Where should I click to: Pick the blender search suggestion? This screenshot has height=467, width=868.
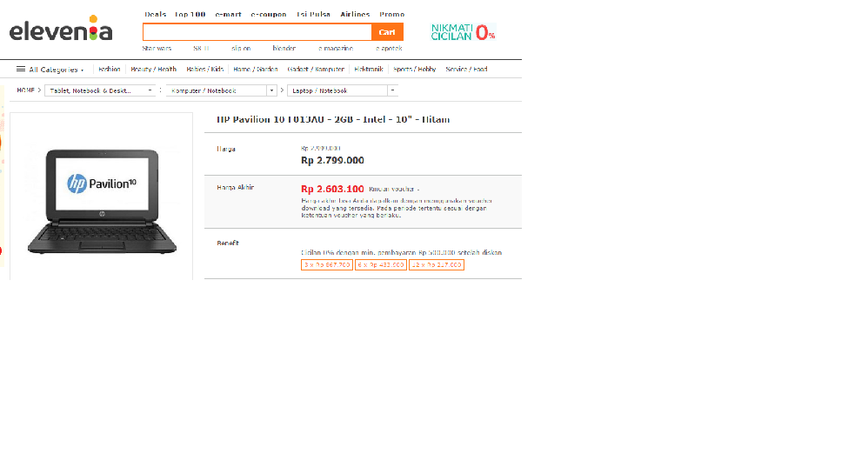point(284,49)
